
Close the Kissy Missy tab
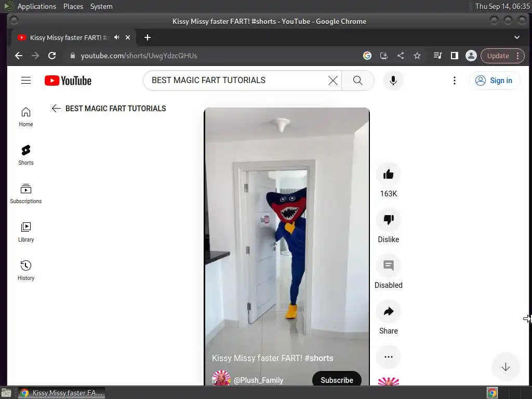128,37
